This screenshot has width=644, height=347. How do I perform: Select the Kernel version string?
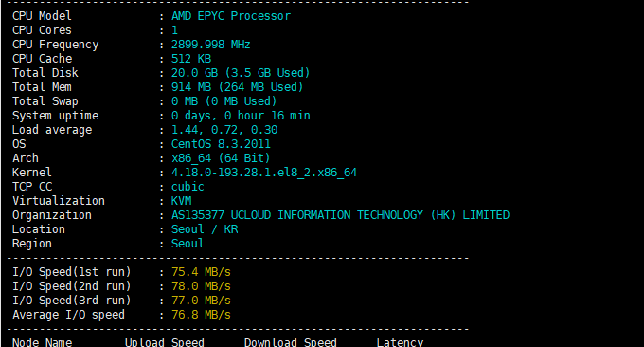(x=264, y=173)
